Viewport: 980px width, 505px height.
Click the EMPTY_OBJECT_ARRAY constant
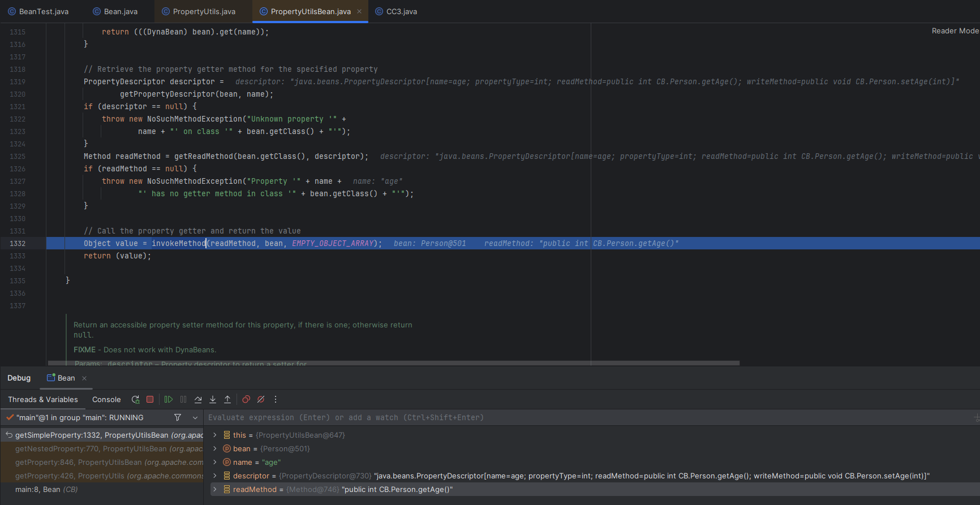pyautogui.click(x=333, y=243)
